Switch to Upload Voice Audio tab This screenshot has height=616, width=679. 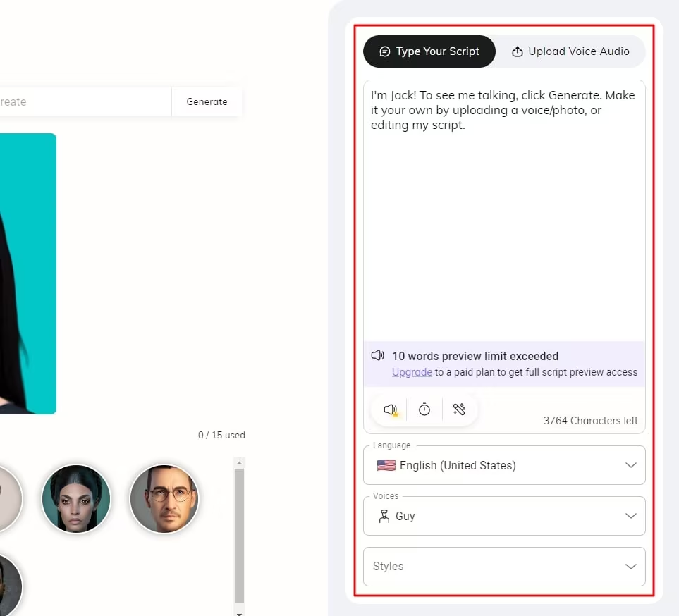click(570, 51)
